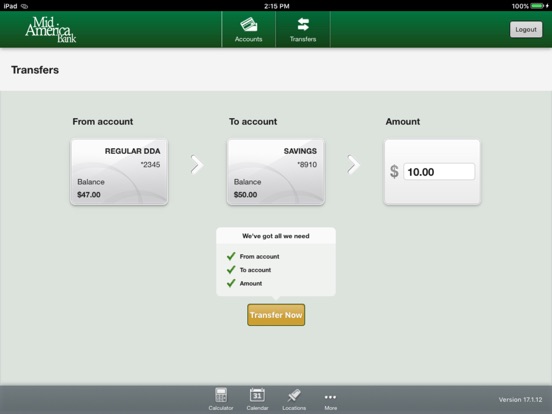Click account number *8910

307,164
